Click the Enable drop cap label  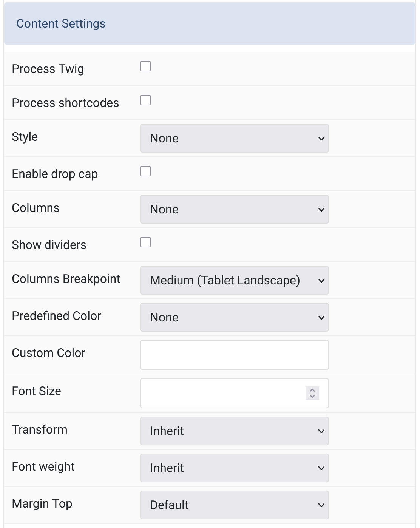click(x=55, y=174)
